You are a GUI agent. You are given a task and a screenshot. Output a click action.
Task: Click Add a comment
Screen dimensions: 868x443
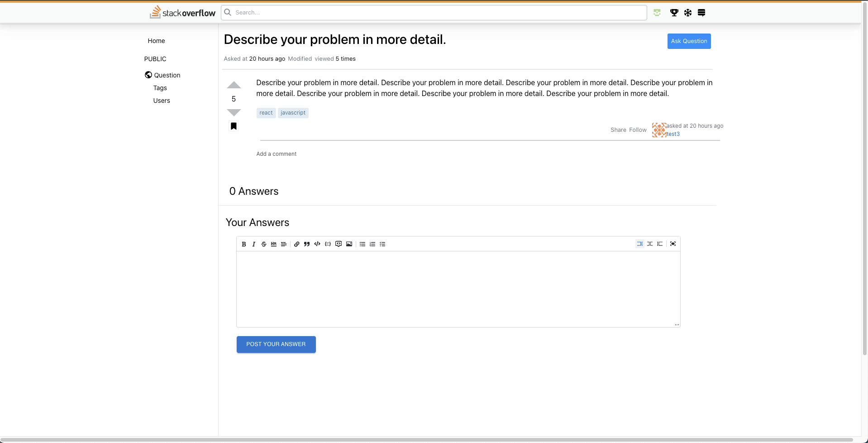(276, 154)
